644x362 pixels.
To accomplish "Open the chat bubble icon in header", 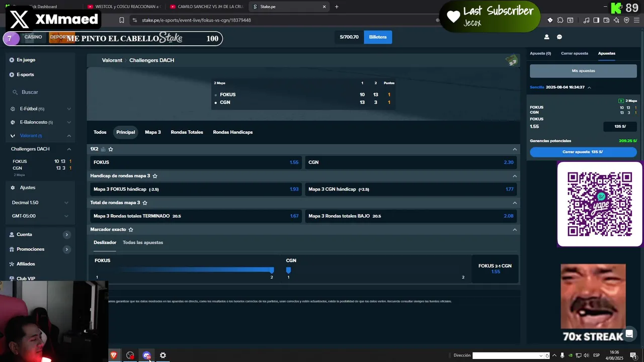I will [559, 37].
